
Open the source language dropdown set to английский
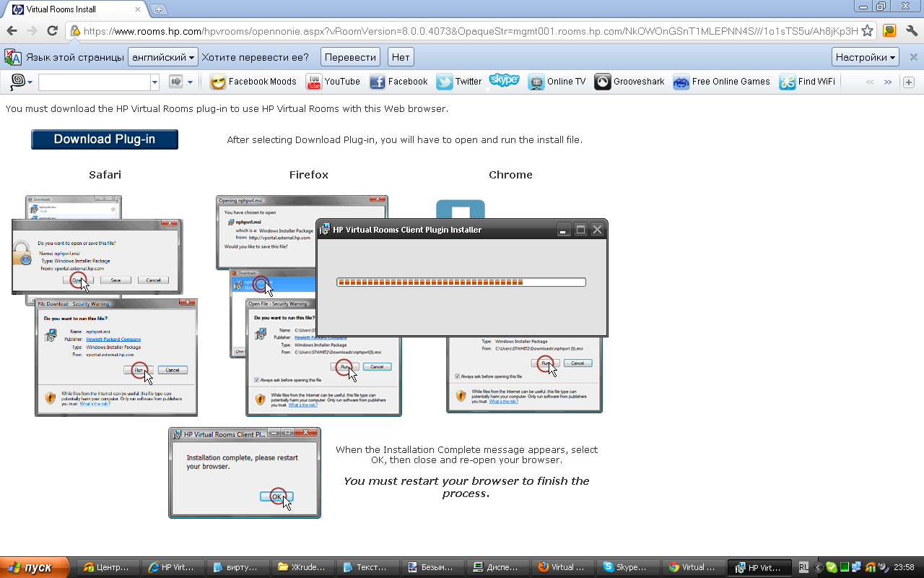point(163,57)
